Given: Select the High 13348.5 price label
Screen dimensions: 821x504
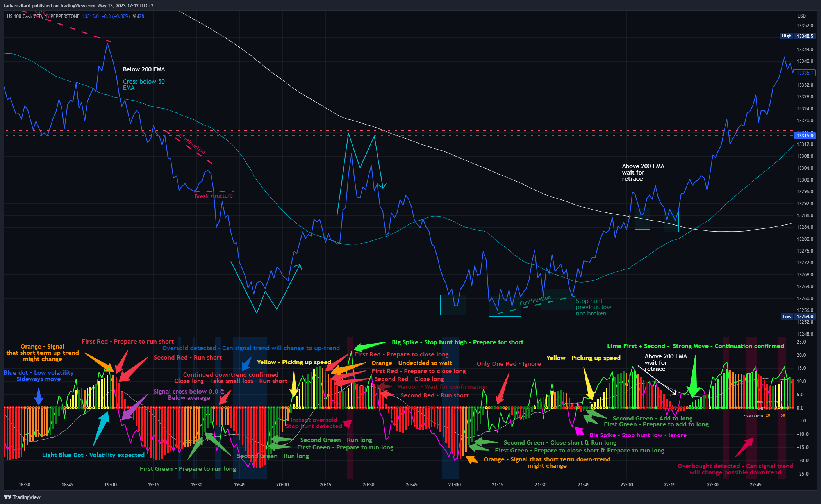Looking at the screenshot, I should pyautogui.click(x=797, y=36).
